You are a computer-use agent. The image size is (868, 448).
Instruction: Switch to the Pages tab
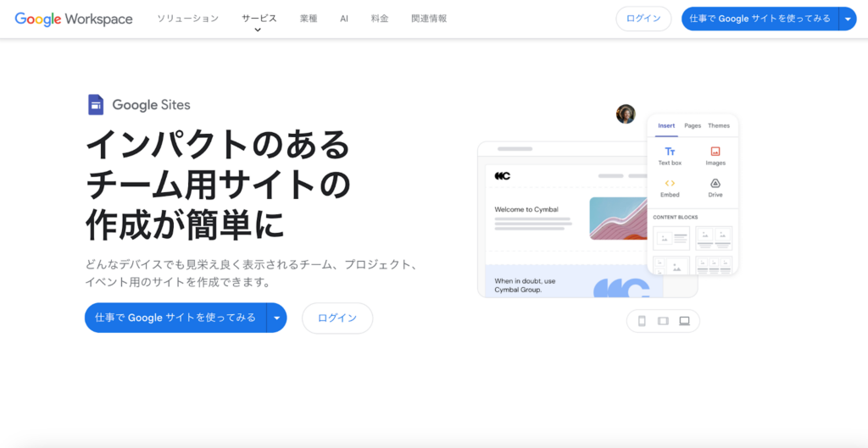tap(693, 125)
